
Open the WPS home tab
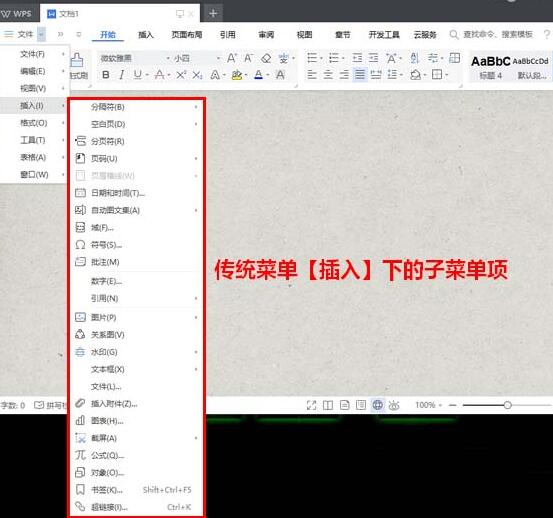(x=17, y=14)
